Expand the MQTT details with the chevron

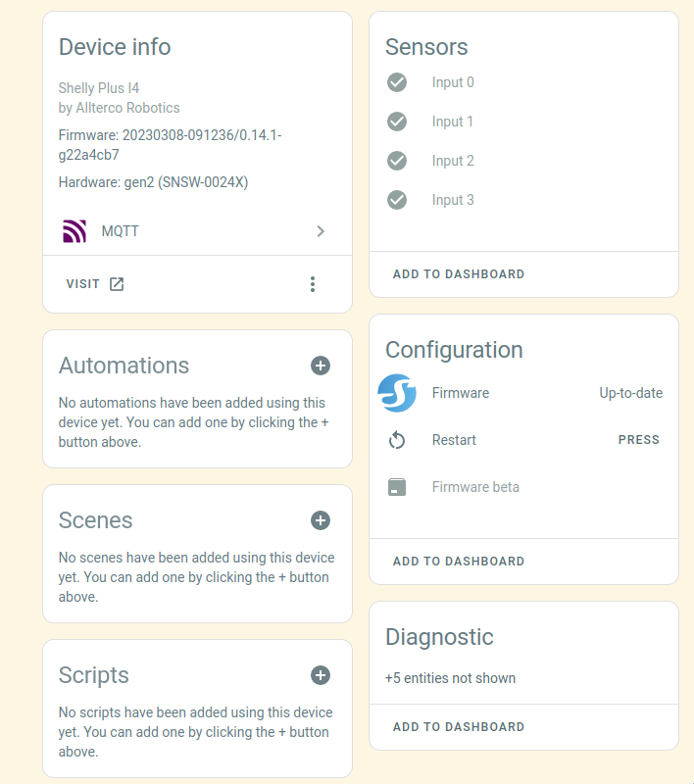point(321,231)
